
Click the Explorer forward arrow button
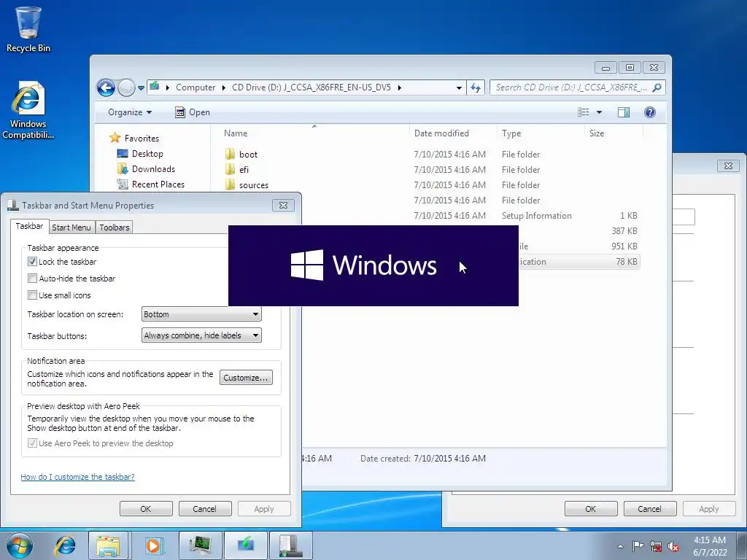pyautogui.click(x=126, y=87)
